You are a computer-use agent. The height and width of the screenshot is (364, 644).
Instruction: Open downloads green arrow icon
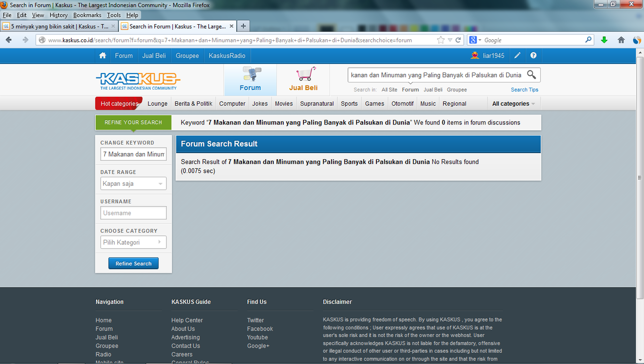tap(604, 40)
